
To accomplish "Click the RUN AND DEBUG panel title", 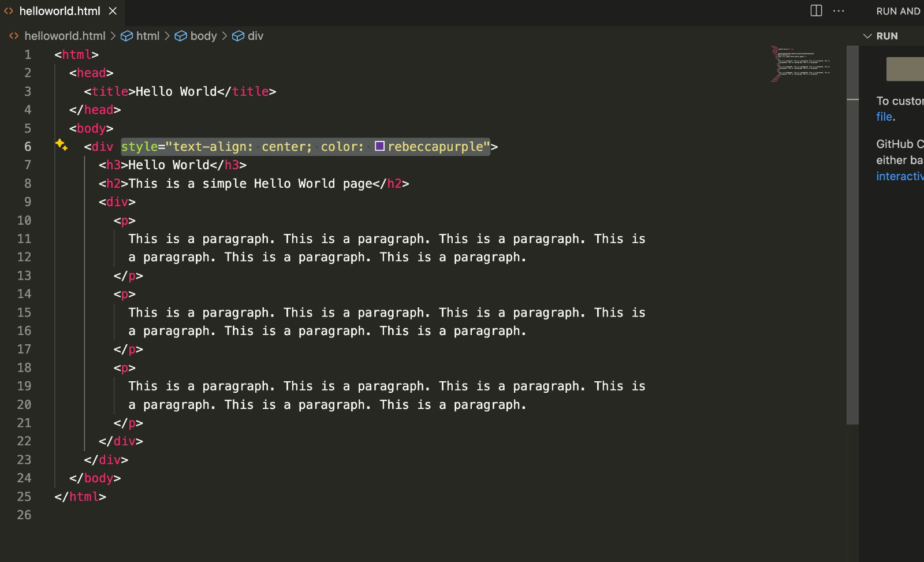I will click(x=898, y=11).
